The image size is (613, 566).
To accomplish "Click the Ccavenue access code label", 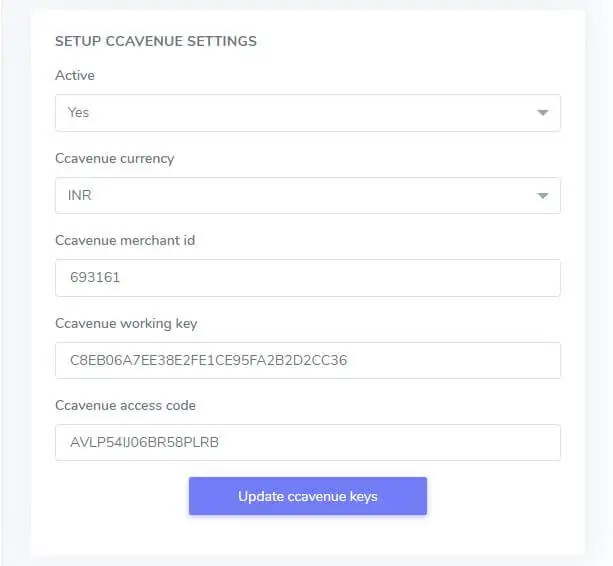I will tap(125, 406).
